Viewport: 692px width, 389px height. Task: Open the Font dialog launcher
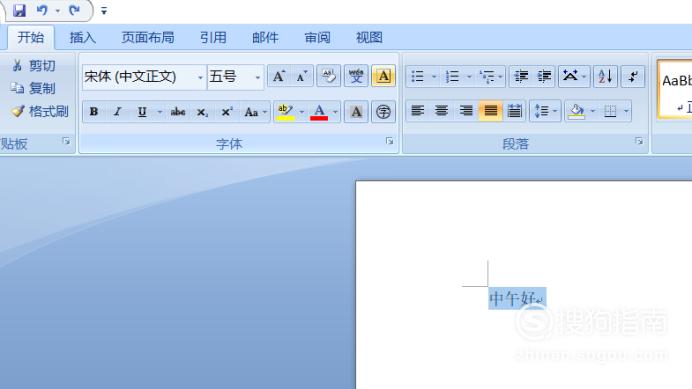[x=389, y=141]
